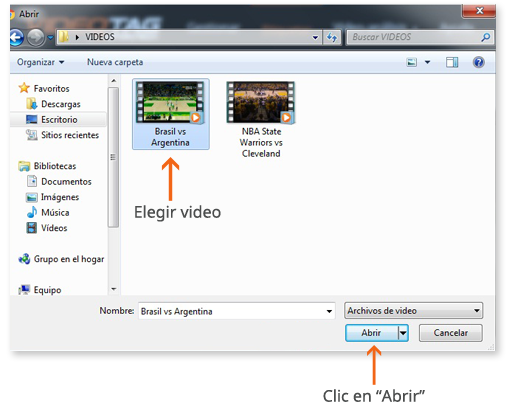Click the Abrir button
The image size is (515, 415).
click(371, 333)
